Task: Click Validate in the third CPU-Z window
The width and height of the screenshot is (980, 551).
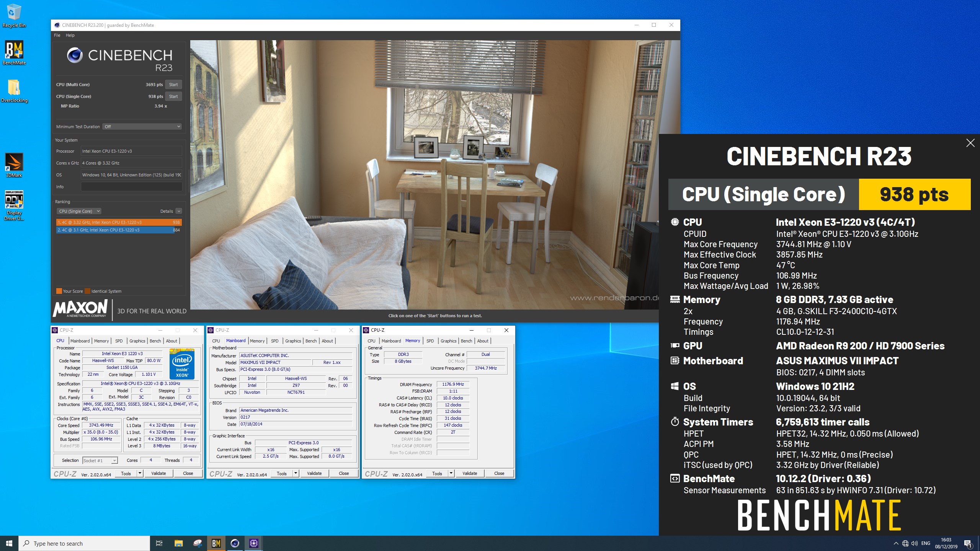Action: (x=470, y=473)
